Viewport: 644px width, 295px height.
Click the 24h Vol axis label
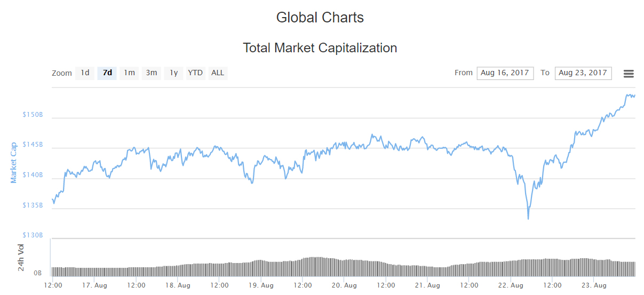(x=21, y=257)
